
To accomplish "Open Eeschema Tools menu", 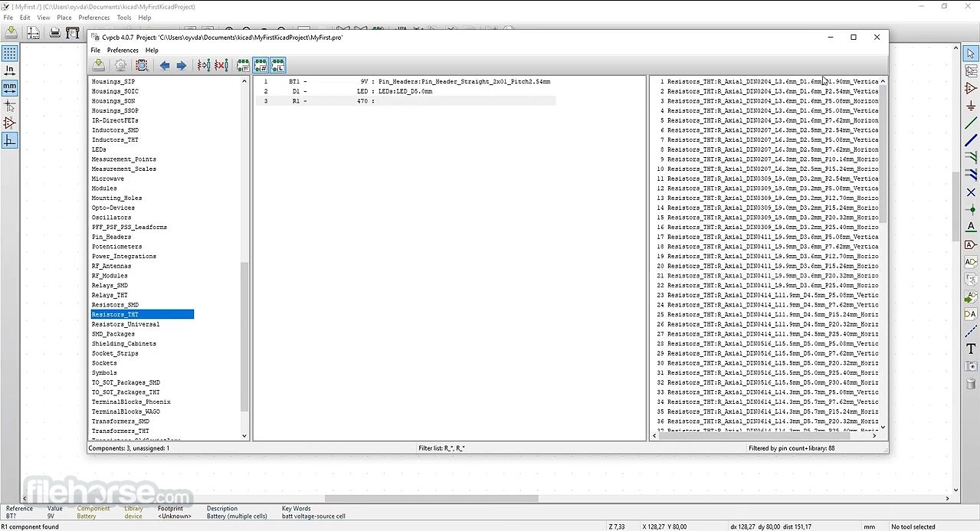I will (x=124, y=18).
